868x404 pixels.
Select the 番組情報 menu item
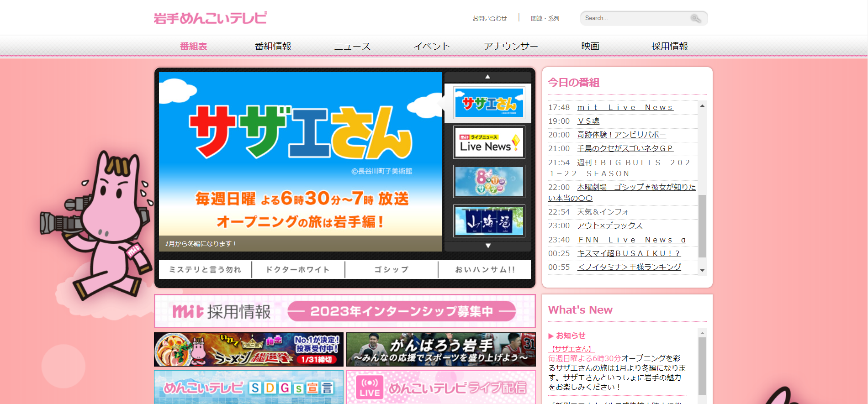[273, 46]
